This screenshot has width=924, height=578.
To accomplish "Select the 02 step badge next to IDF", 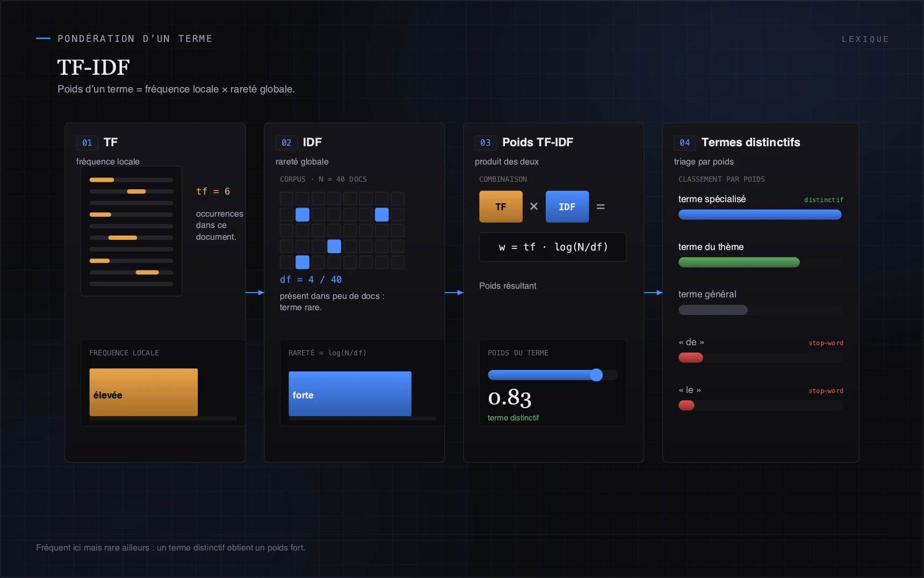I will pos(286,142).
